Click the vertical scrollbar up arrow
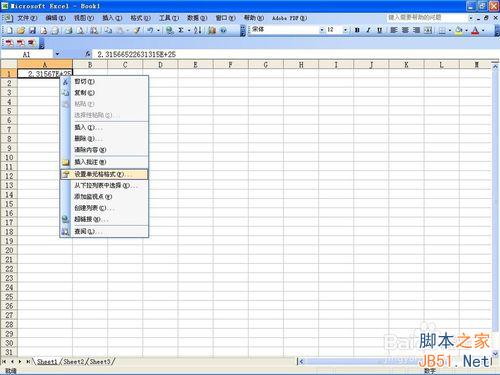This screenshot has width=500, height=375. pyautogui.click(x=495, y=66)
